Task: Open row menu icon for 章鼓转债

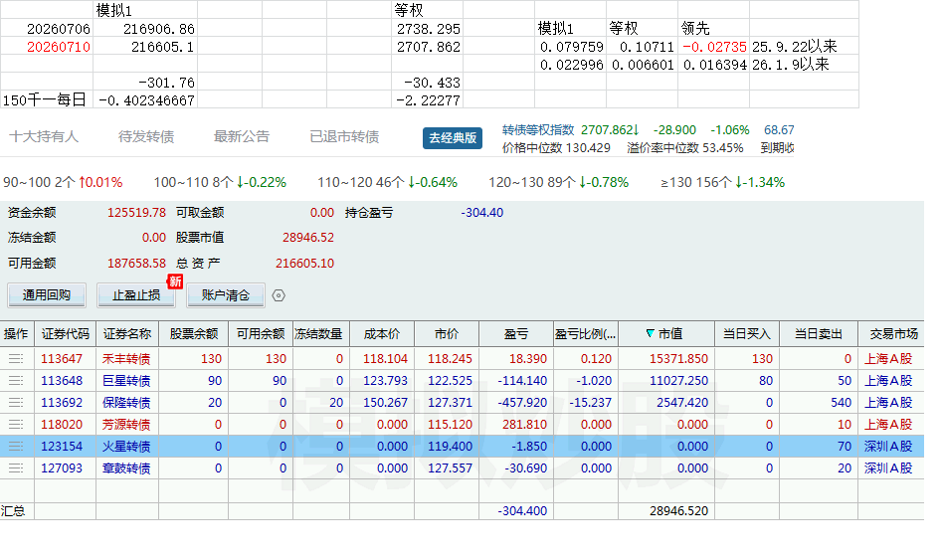Action: 16,467
